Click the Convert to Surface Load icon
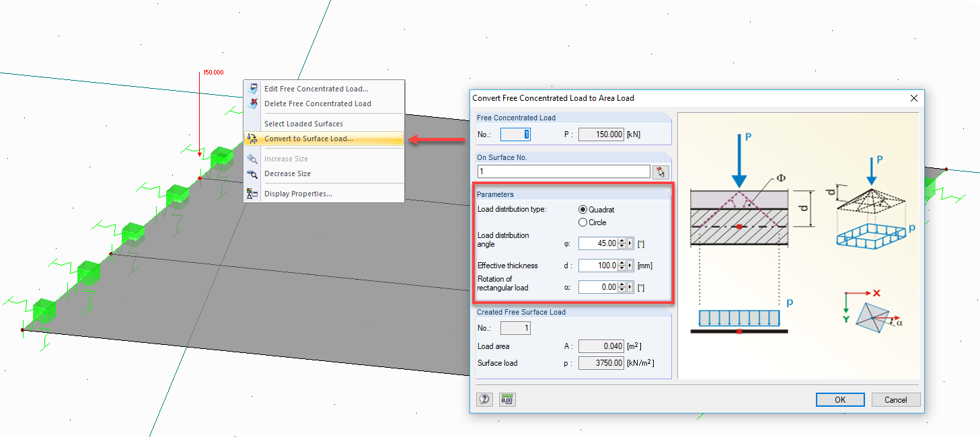Screen dimensions: 980x437 pyautogui.click(x=253, y=139)
